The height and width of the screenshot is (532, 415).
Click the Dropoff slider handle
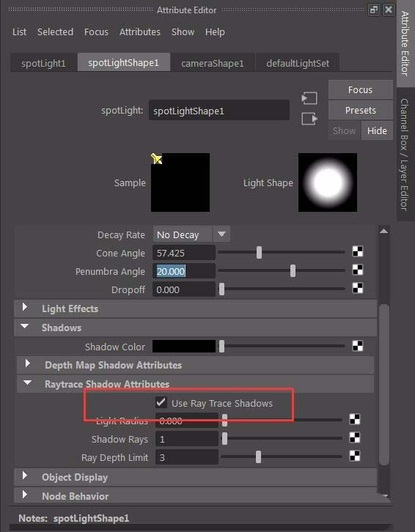coord(221,289)
